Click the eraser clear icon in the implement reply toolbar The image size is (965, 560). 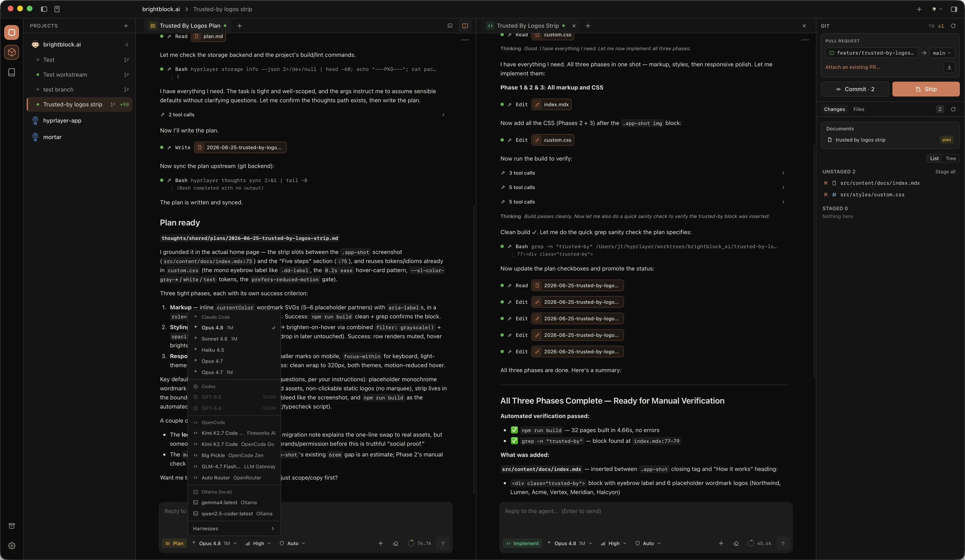click(x=736, y=543)
